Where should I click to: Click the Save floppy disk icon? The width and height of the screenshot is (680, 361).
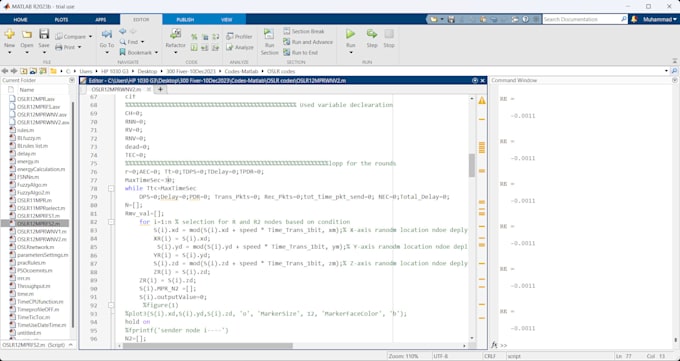coord(44,34)
